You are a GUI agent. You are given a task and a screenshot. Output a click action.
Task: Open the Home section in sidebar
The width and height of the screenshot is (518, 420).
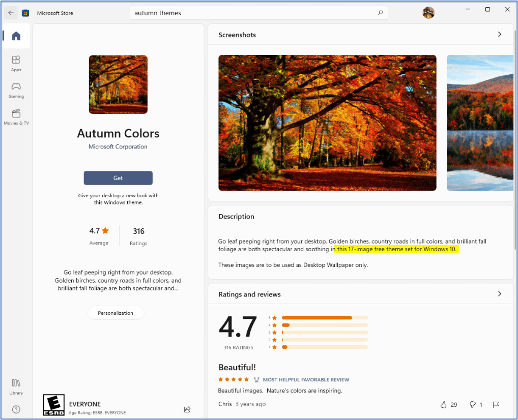(16, 36)
